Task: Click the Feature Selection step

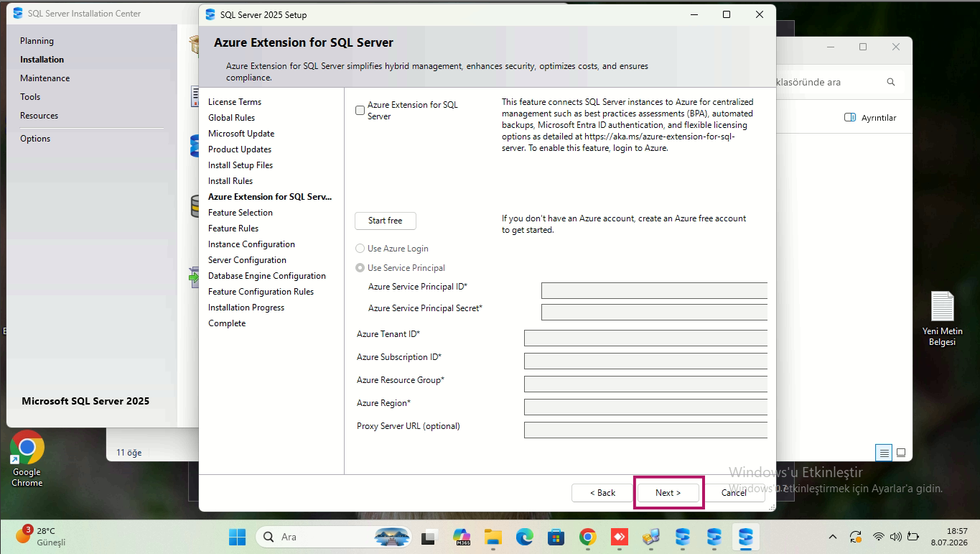Action: point(241,213)
